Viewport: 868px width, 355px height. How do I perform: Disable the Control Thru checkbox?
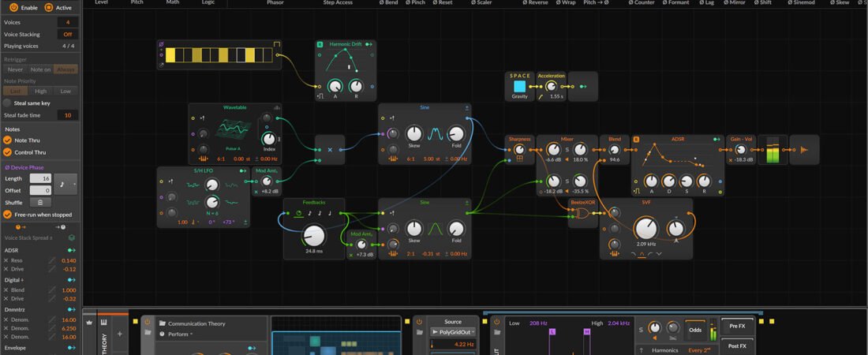(8, 152)
